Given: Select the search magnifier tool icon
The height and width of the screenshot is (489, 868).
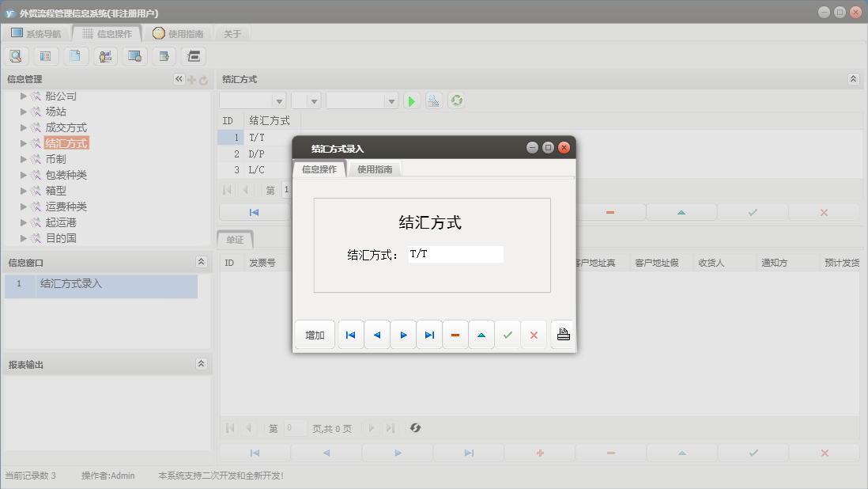Looking at the screenshot, I should (16, 55).
